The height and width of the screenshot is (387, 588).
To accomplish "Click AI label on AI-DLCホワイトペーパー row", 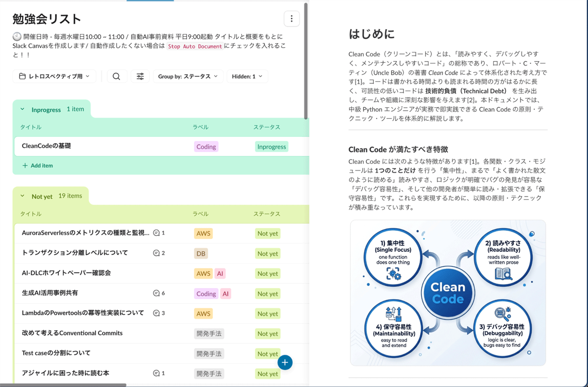I will click(220, 274).
